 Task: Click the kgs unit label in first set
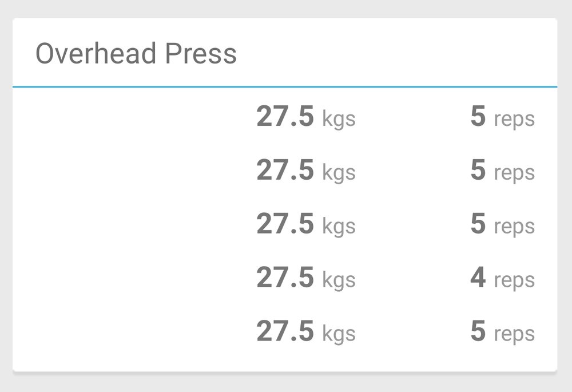point(339,120)
